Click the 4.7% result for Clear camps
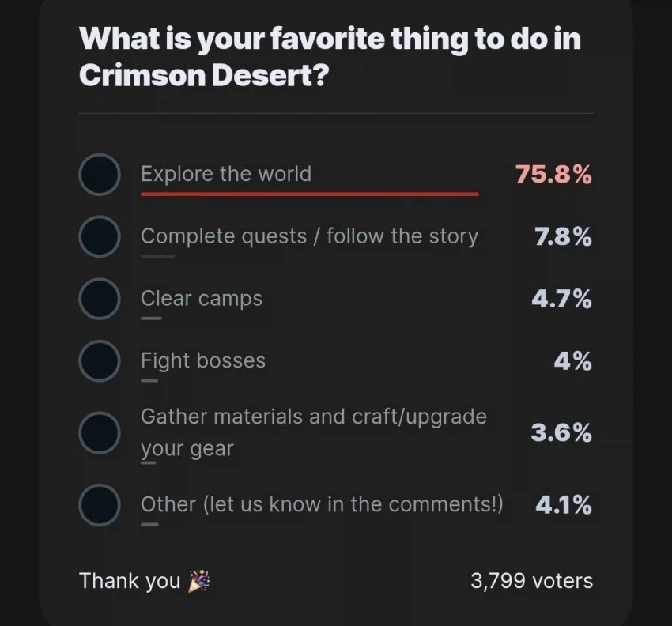Image resolution: width=672 pixels, height=626 pixels. pos(563,299)
